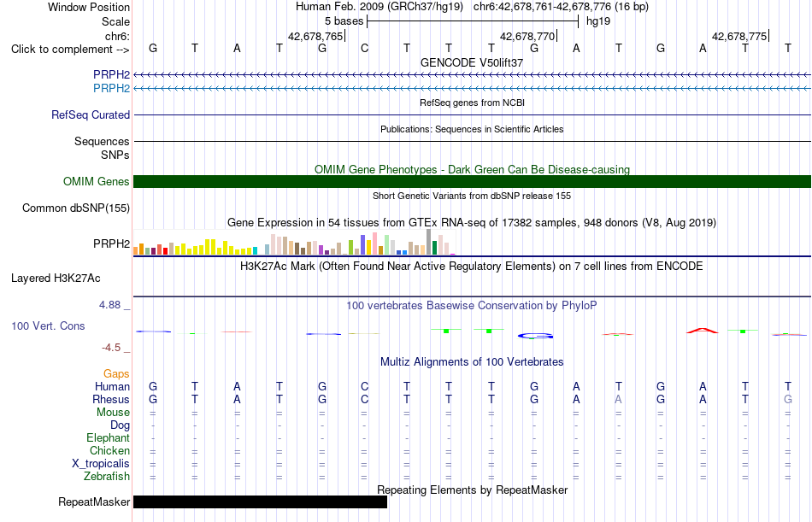Click the hg19 label beside scale bar
Viewport: 812px width, 522px height.
598,21
